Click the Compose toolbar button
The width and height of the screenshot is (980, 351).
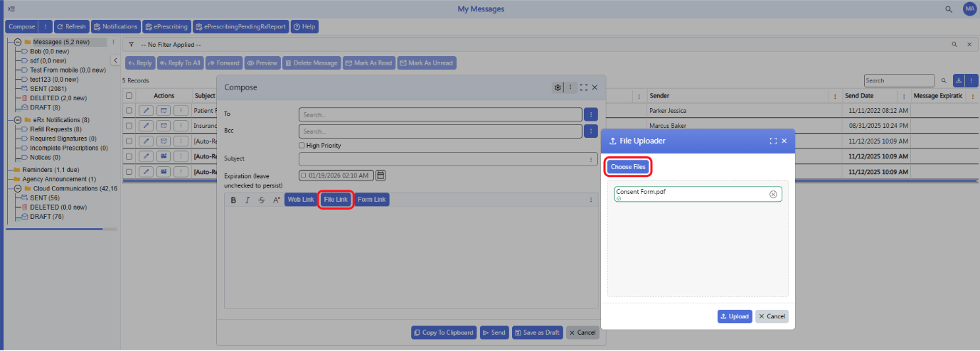point(22,26)
